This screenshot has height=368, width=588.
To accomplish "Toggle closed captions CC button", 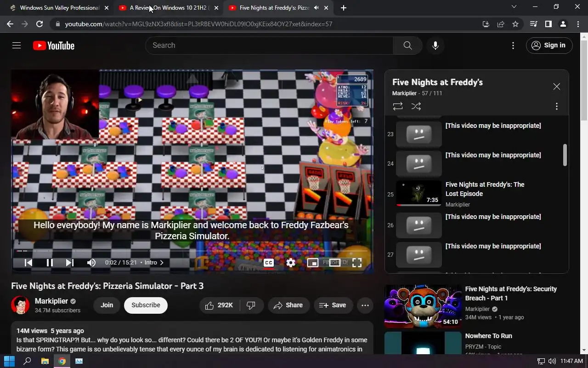I will click(269, 263).
